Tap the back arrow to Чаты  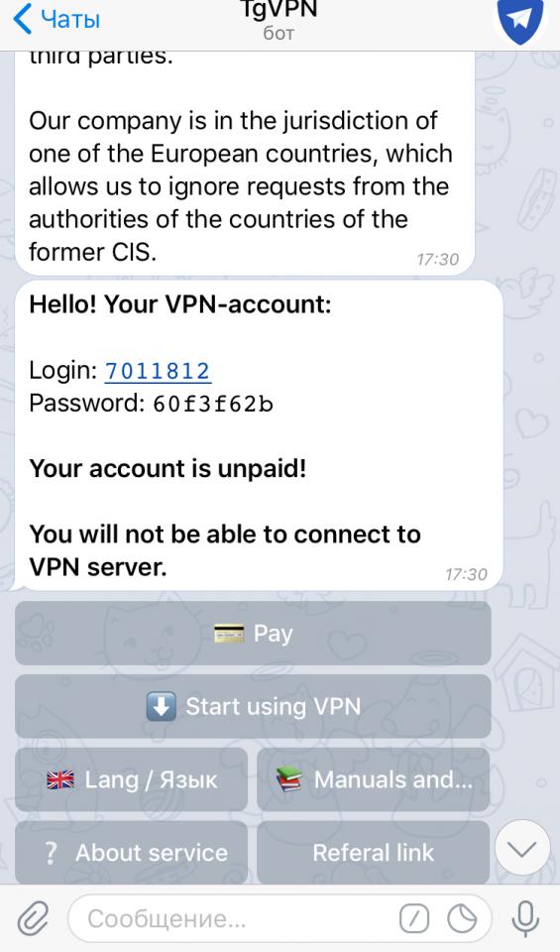pos(23,19)
